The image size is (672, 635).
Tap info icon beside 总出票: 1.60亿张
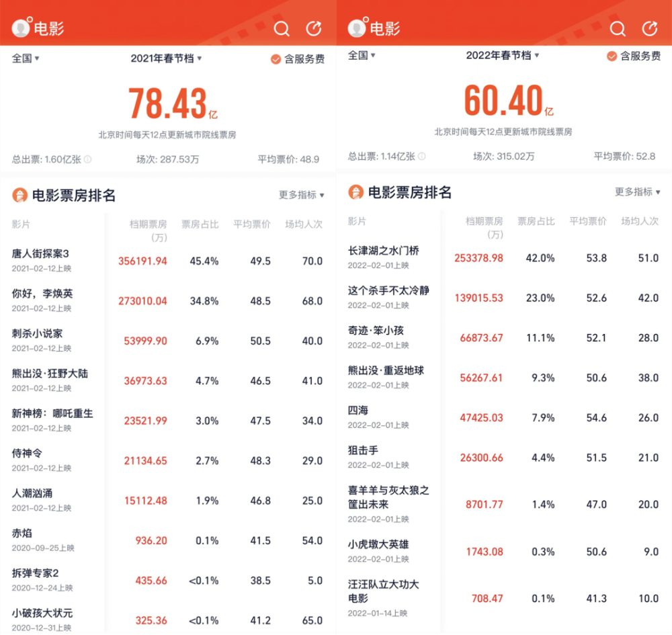click(x=87, y=159)
